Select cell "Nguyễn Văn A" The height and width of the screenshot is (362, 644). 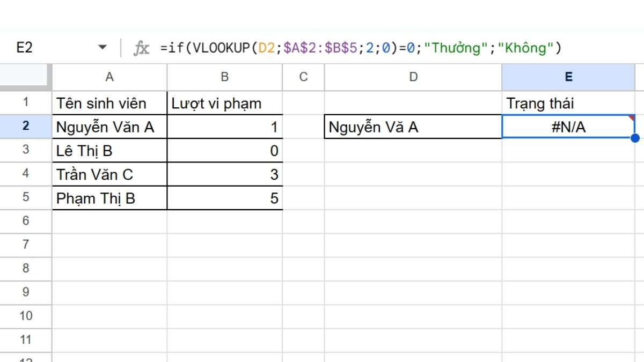[x=109, y=127]
